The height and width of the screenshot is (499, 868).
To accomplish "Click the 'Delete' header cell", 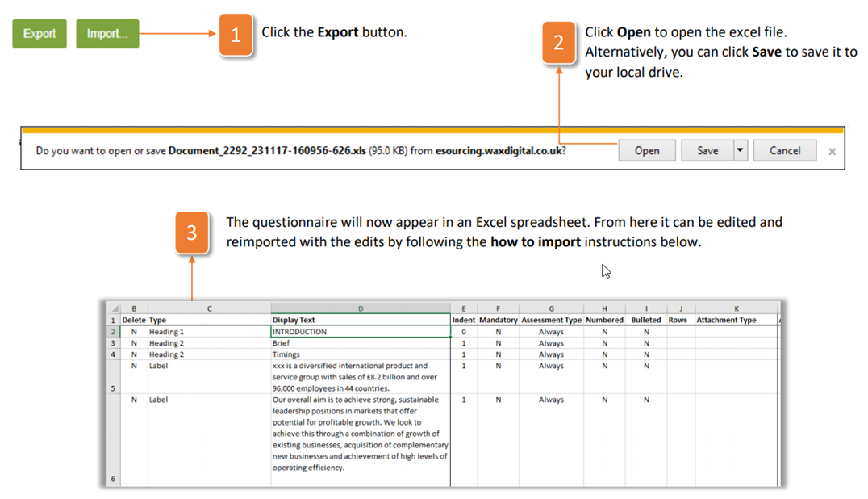I will coord(134,320).
